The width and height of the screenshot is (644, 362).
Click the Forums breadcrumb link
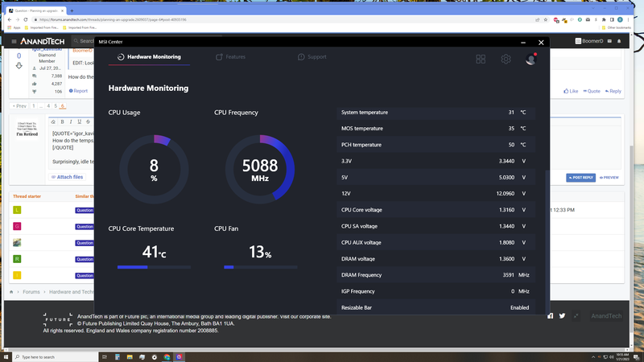pyautogui.click(x=31, y=292)
